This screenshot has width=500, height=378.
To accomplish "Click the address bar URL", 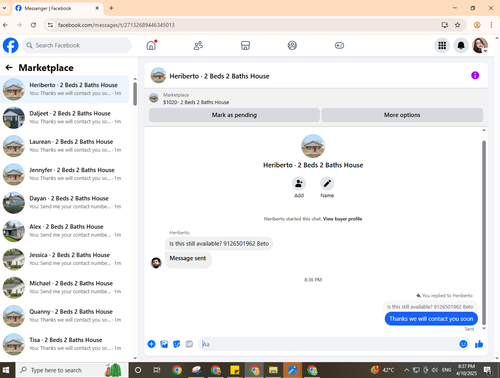I will 116,25.
